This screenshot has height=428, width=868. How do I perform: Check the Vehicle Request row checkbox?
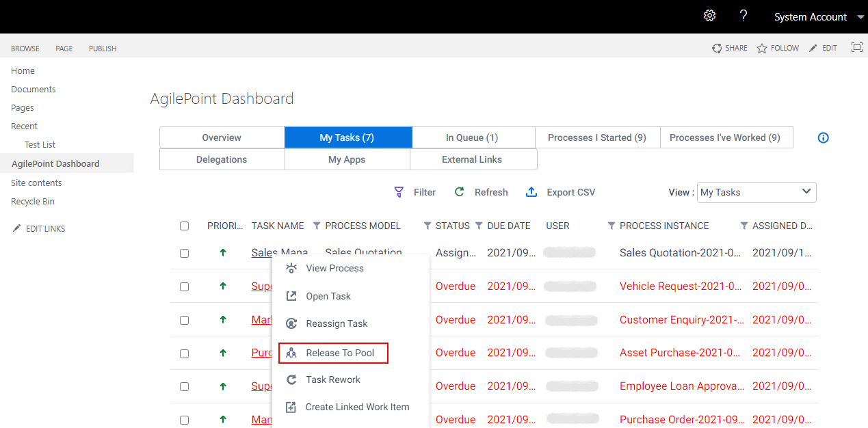tap(184, 286)
